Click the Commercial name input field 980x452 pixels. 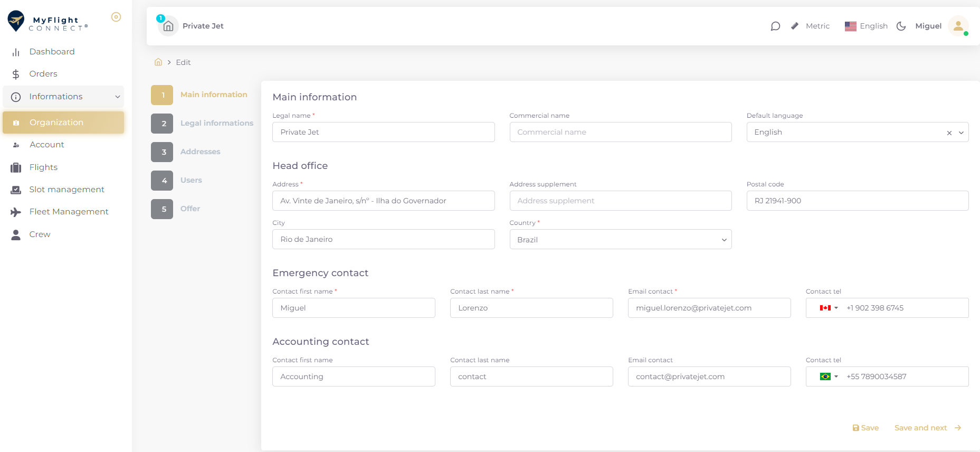620,132
